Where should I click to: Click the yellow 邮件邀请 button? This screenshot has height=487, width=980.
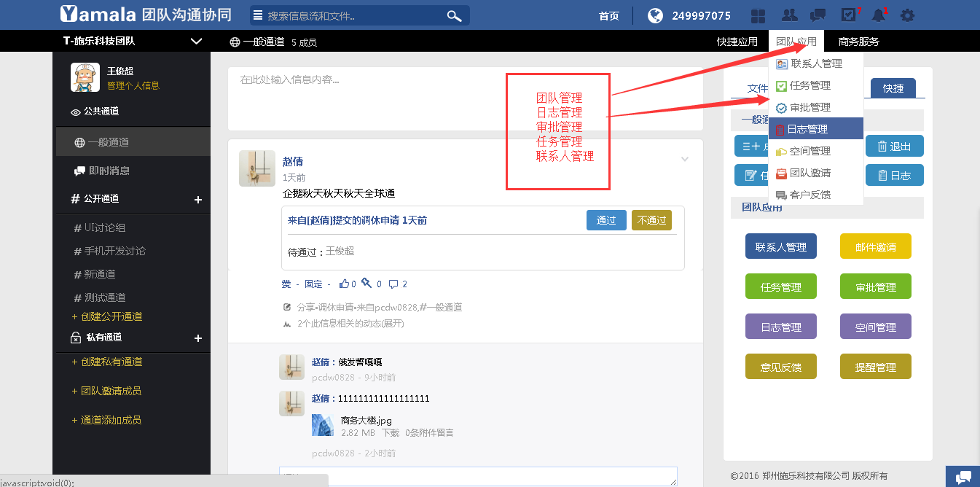pyautogui.click(x=875, y=246)
